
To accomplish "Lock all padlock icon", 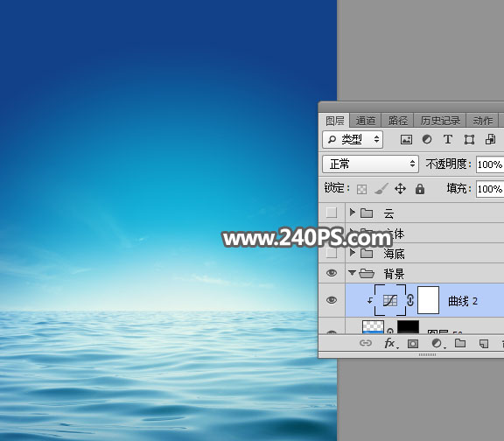I will click(x=420, y=189).
